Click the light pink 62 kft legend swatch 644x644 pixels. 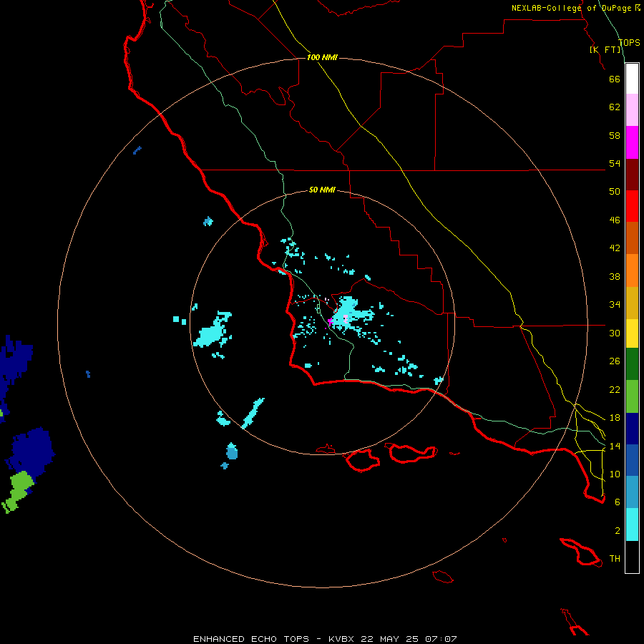pyautogui.click(x=632, y=110)
